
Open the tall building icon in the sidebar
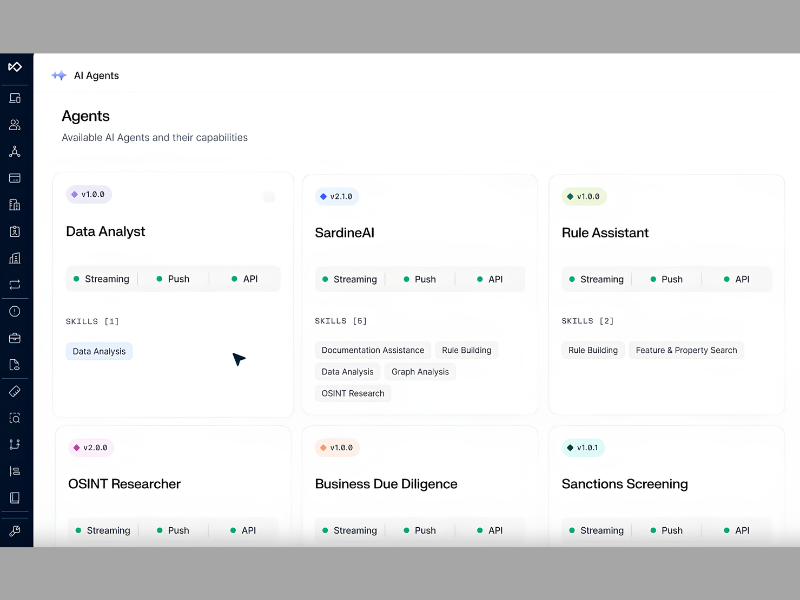(15, 258)
